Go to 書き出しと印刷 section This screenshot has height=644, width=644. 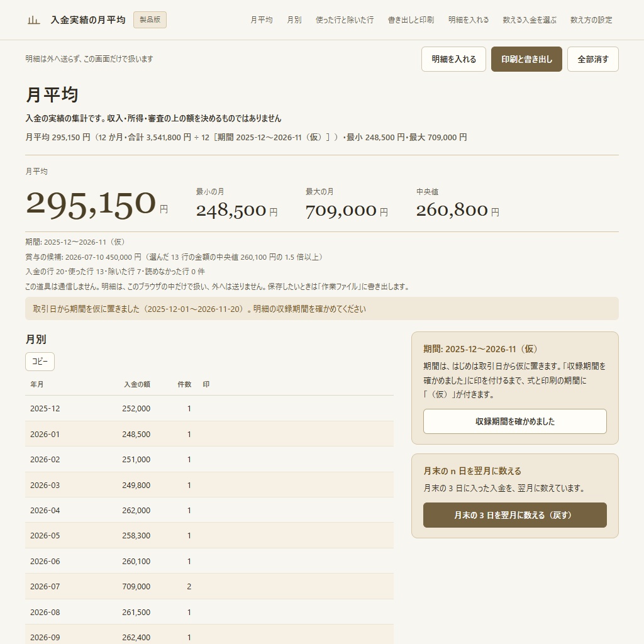click(411, 19)
